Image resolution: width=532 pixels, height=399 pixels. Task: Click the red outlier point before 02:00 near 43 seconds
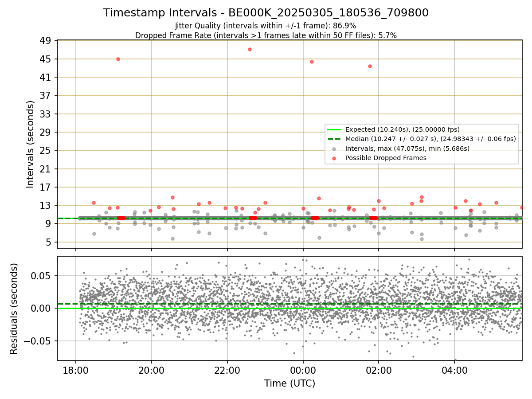[370, 66]
